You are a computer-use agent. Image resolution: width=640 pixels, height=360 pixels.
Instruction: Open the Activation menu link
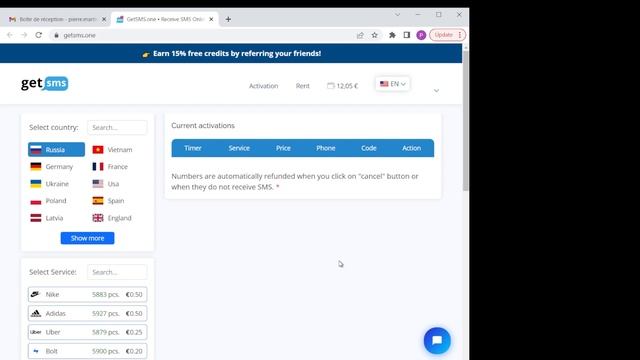[x=263, y=86]
